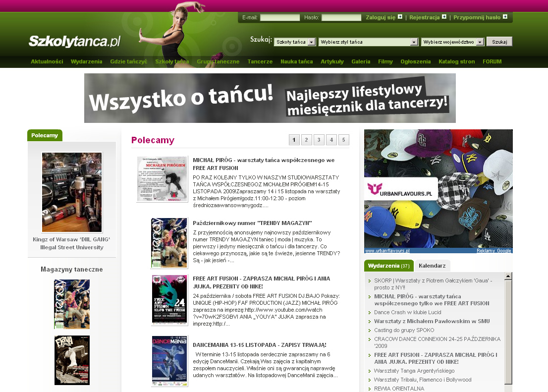Open the Warsztaty Tanga Argentyńskiego event

click(414, 371)
